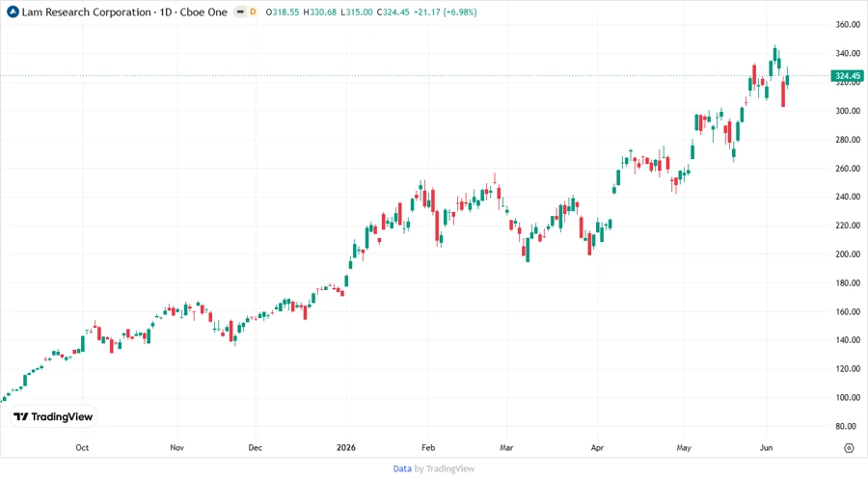Click the Feb time axis label
The image size is (868, 480).
coord(428,447)
